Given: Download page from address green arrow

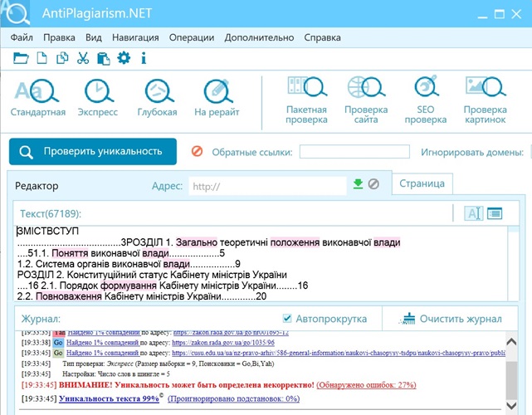Looking at the screenshot, I should click(x=358, y=184).
